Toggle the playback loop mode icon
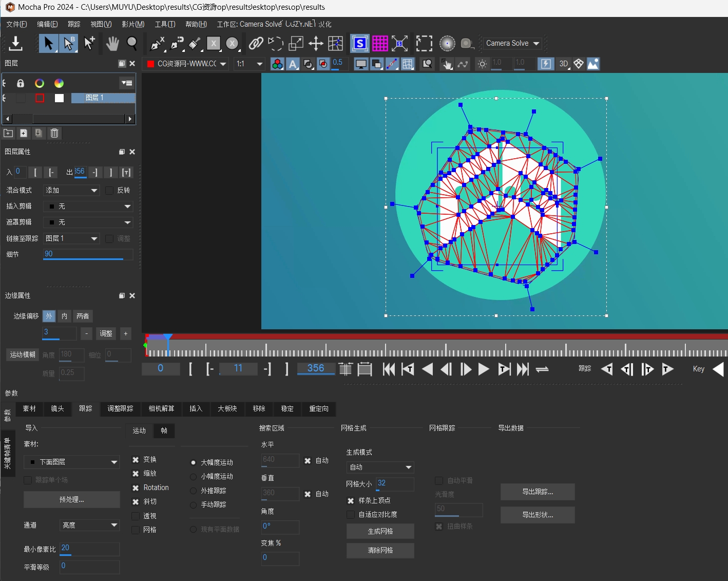The height and width of the screenshot is (581, 728). click(542, 369)
